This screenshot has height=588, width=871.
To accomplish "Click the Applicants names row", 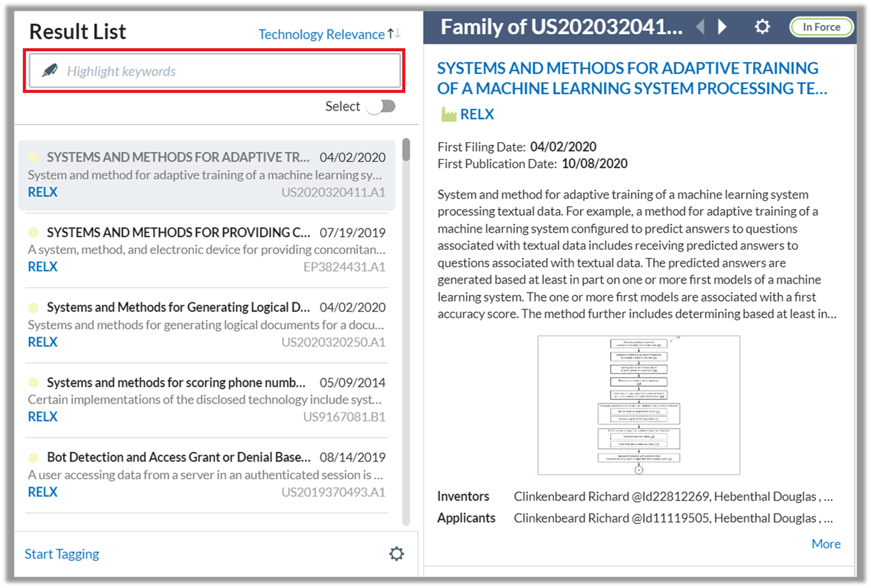I will pos(673,518).
